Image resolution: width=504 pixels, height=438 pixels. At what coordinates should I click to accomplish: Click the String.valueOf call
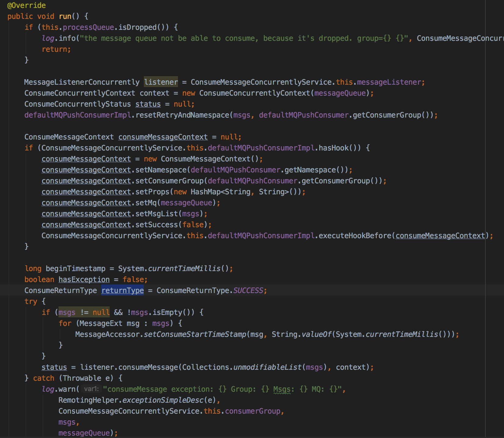point(301,334)
